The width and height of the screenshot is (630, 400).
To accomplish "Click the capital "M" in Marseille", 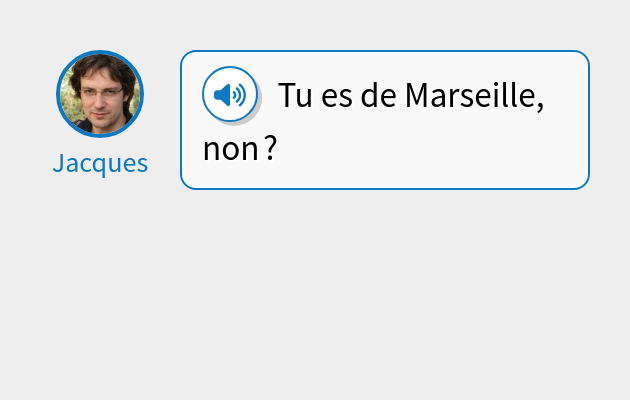I will [x=416, y=96].
